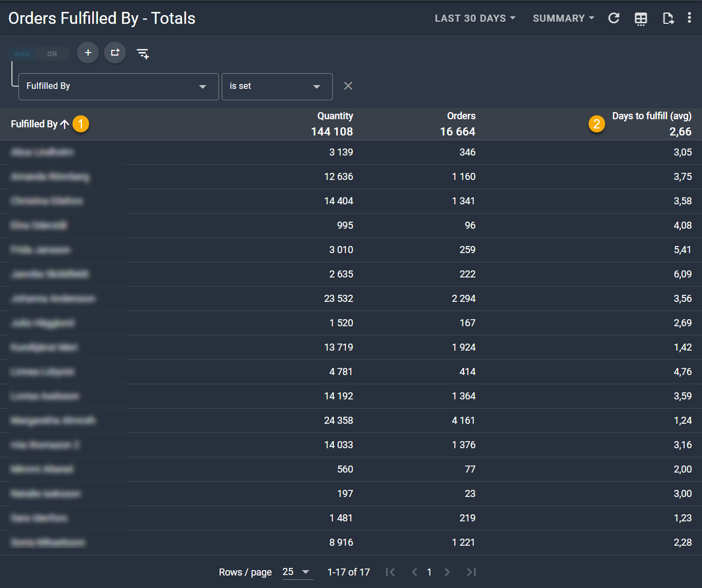Screen dimensions: 702x588
Task: Click the add filter group icon
Action: coord(115,53)
